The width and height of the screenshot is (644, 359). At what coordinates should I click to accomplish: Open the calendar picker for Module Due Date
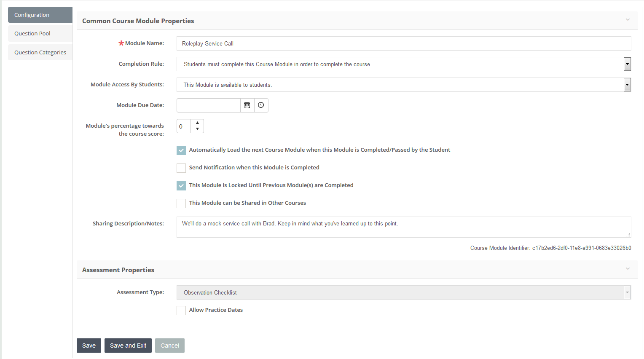(247, 105)
